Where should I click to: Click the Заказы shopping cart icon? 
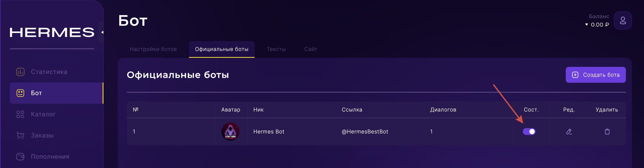point(20,135)
